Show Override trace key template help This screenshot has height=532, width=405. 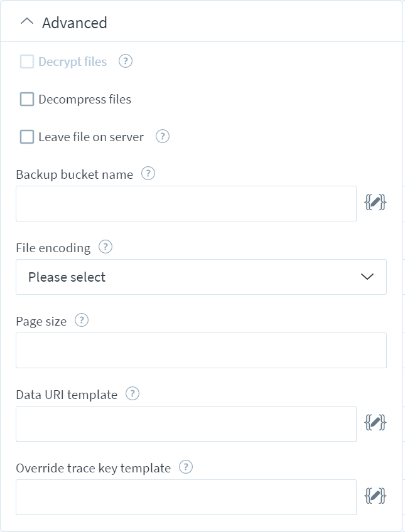click(x=186, y=467)
